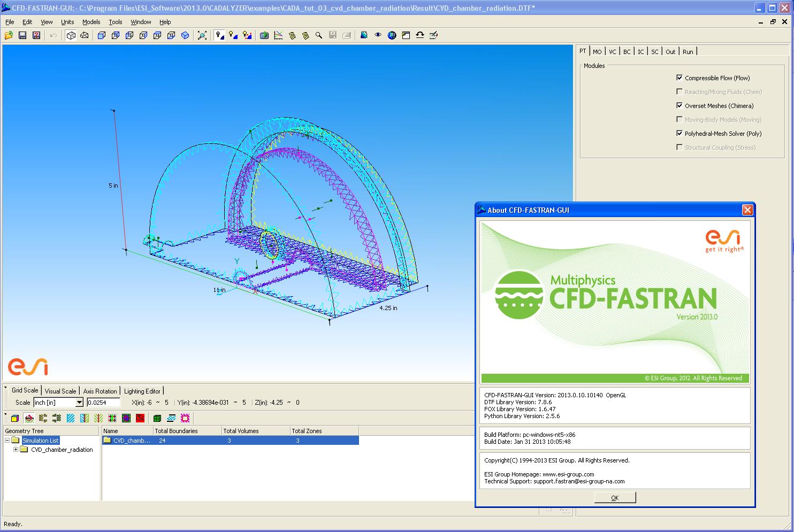Fit the model to the view window
This screenshot has height=532, width=794.
tap(202, 35)
